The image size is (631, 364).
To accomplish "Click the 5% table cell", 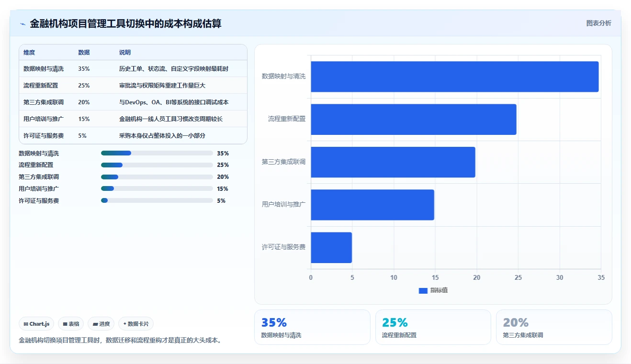I will [x=82, y=136].
